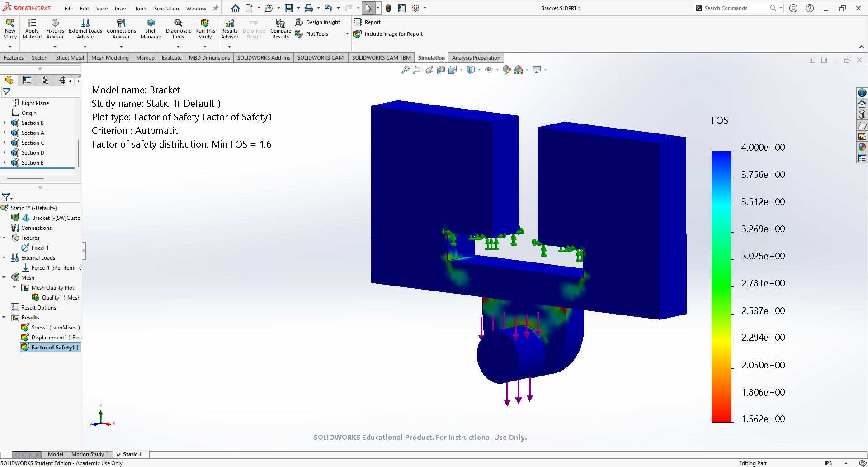Open the PropertyManager tab

point(27,80)
